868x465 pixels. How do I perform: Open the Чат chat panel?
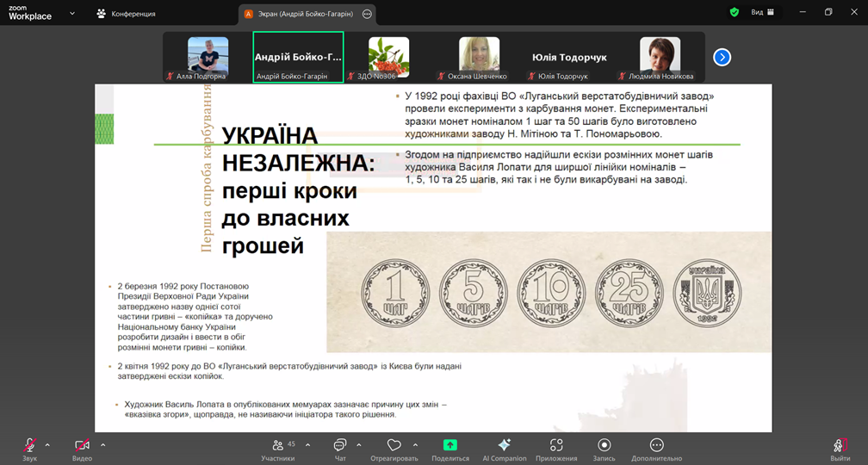(340, 445)
